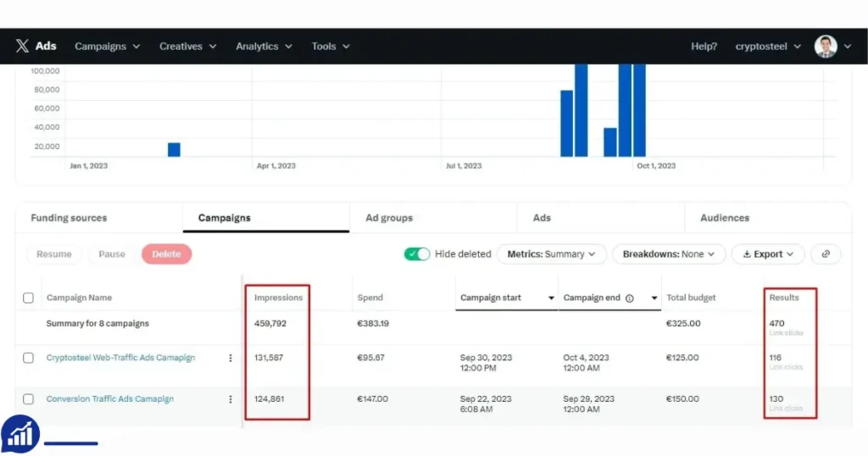Click the Results column header
This screenshot has width=868, height=456.
784,298
